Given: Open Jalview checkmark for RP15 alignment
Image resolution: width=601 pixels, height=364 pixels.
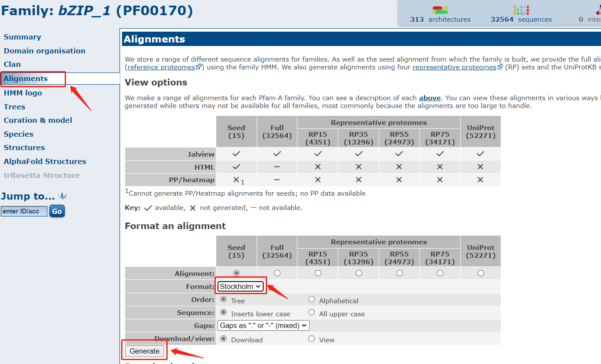Looking at the screenshot, I should pyautogui.click(x=318, y=154).
